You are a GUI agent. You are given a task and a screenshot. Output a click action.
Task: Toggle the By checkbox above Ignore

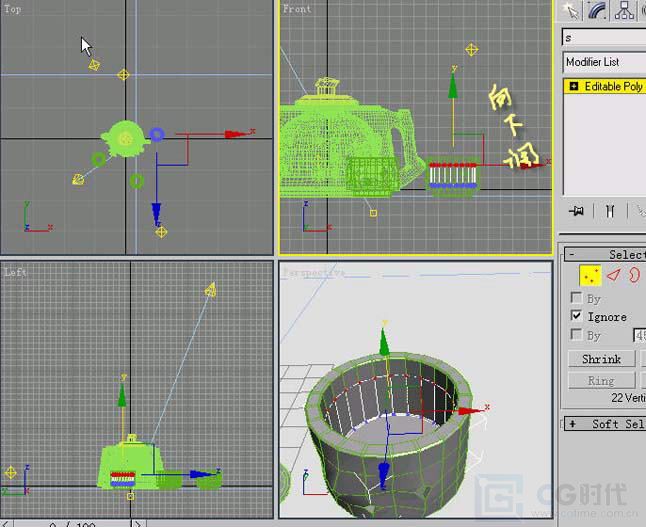click(x=576, y=297)
